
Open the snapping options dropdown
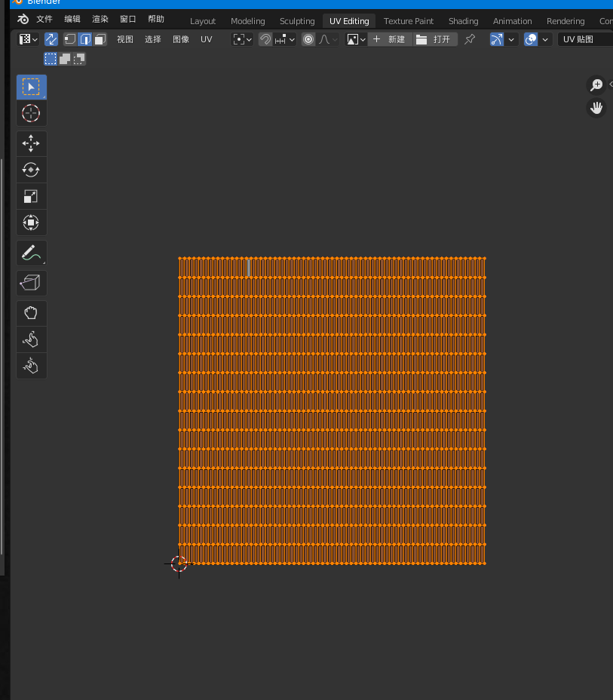(x=285, y=39)
